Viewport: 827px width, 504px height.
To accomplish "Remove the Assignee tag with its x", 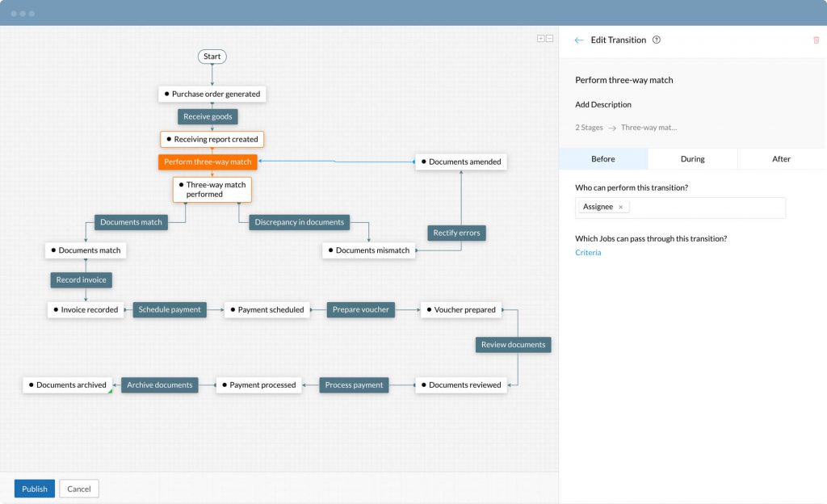I will click(621, 208).
